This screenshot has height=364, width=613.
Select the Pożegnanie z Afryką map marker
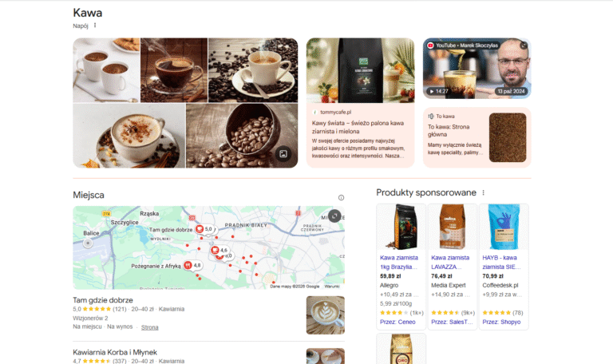(x=187, y=265)
